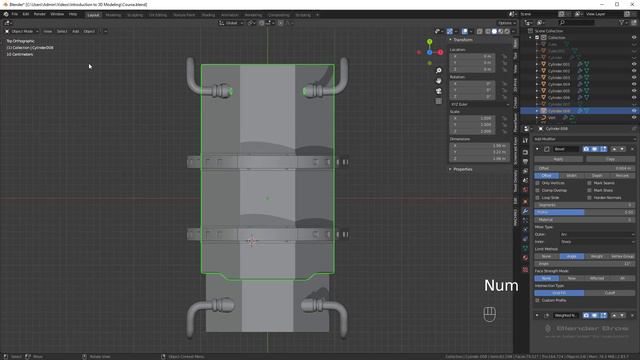Open the Outer miter type dropdown
The height and width of the screenshot is (360, 640).
tap(597, 234)
